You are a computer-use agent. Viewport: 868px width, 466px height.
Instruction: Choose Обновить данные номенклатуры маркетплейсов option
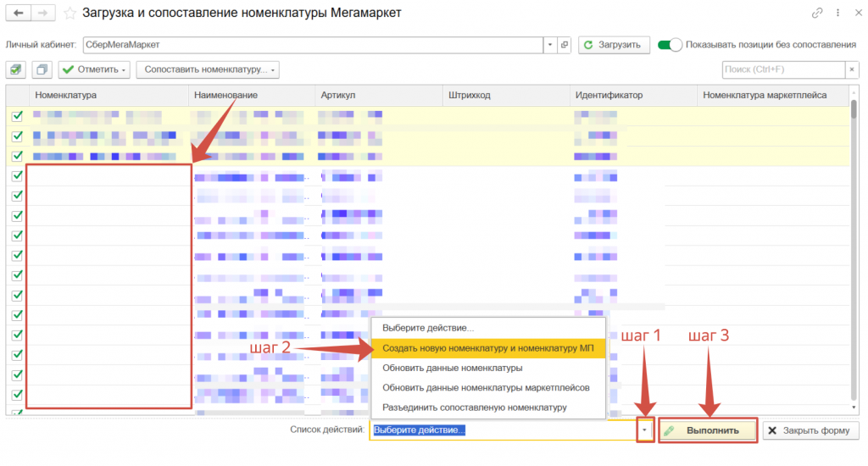tap(486, 388)
